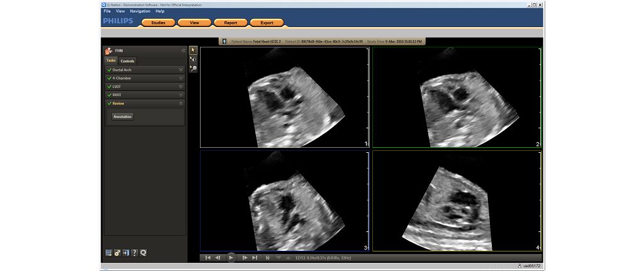Click the orange View button
Image resolution: width=644 pixels, height=271 pixels.
[195, 23]
